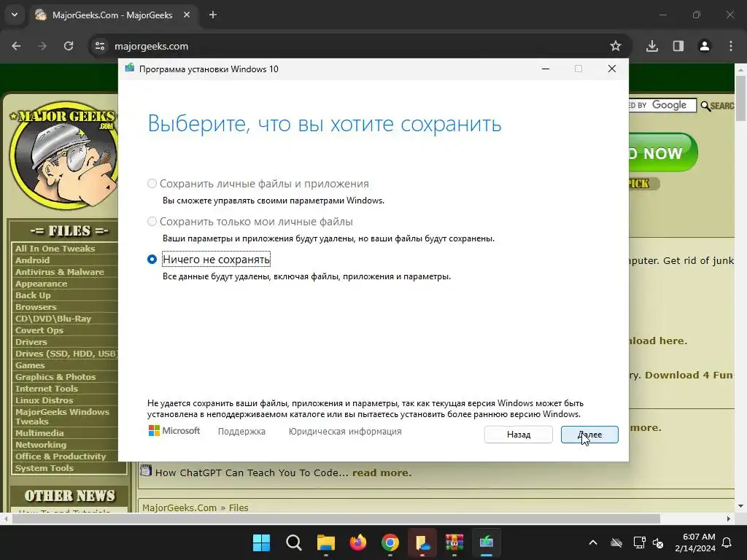747x560 pixels.
Task: Open Games category
Action: click(x=29, y=365)
